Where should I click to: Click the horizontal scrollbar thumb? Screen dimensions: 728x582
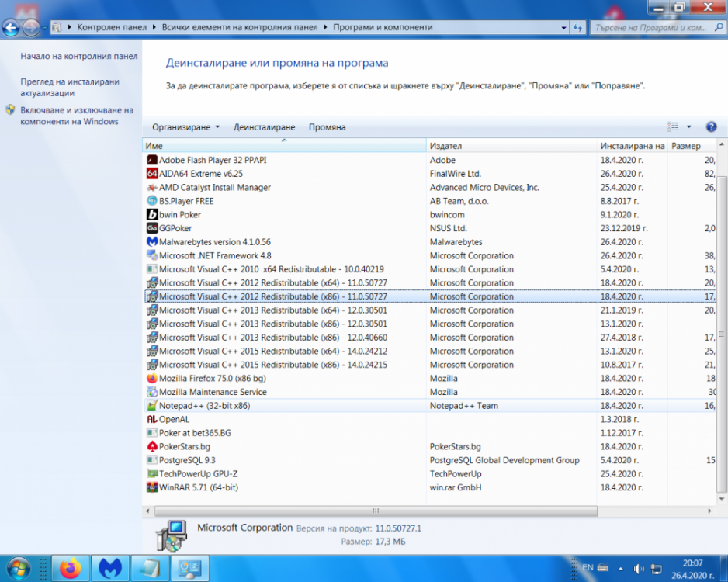tap(376, 511)
